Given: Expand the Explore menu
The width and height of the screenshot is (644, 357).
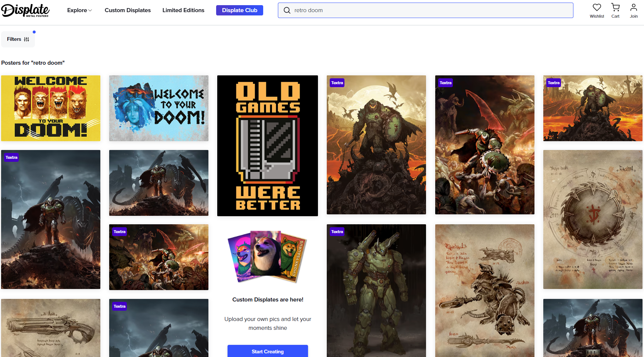Looking at the screenshot, I should pos(79,10).
